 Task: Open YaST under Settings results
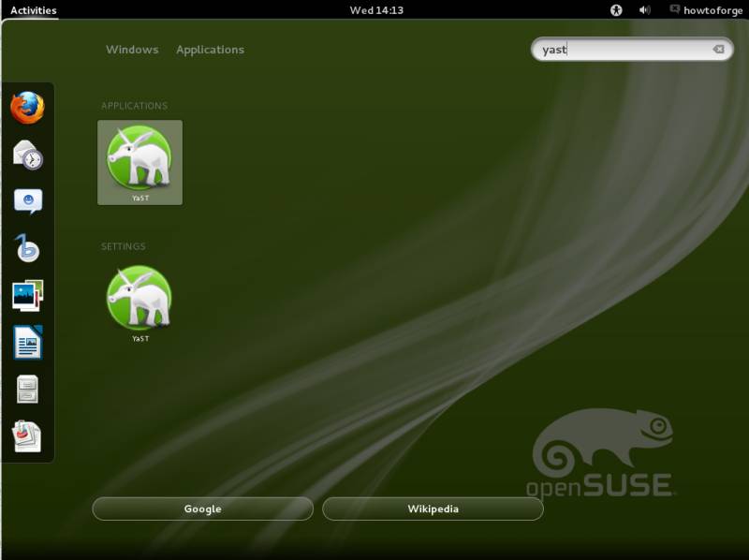tap(140, 304)
